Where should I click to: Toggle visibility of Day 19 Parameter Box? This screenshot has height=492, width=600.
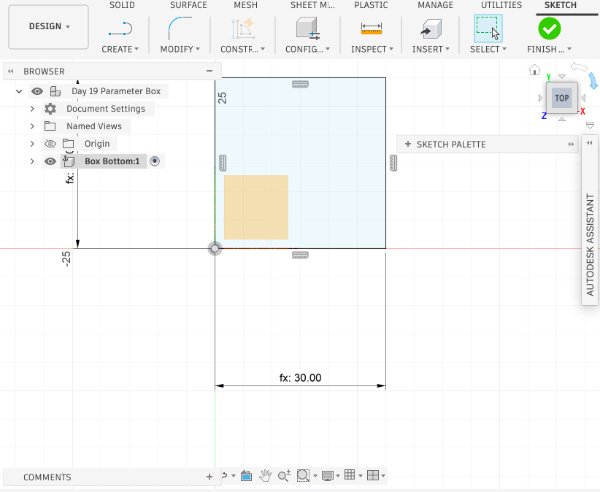(x=37, y=91)
